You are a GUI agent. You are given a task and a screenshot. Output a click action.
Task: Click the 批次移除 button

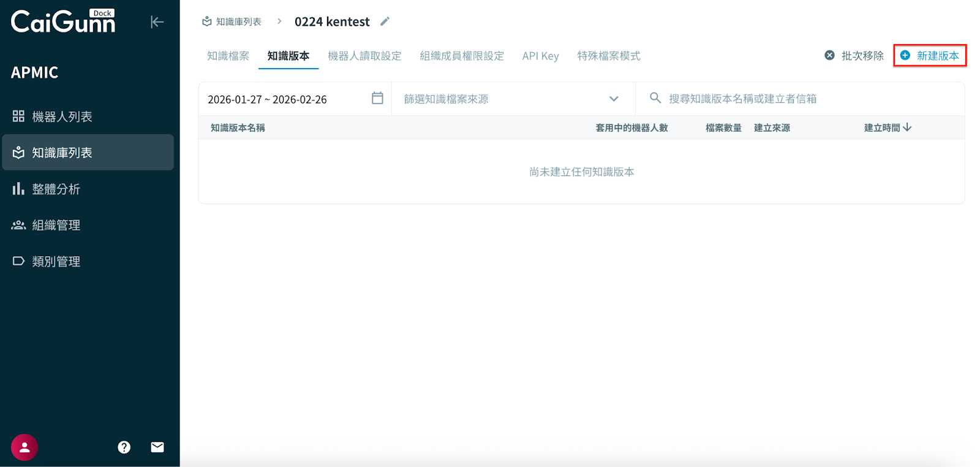tap(854, 56)
